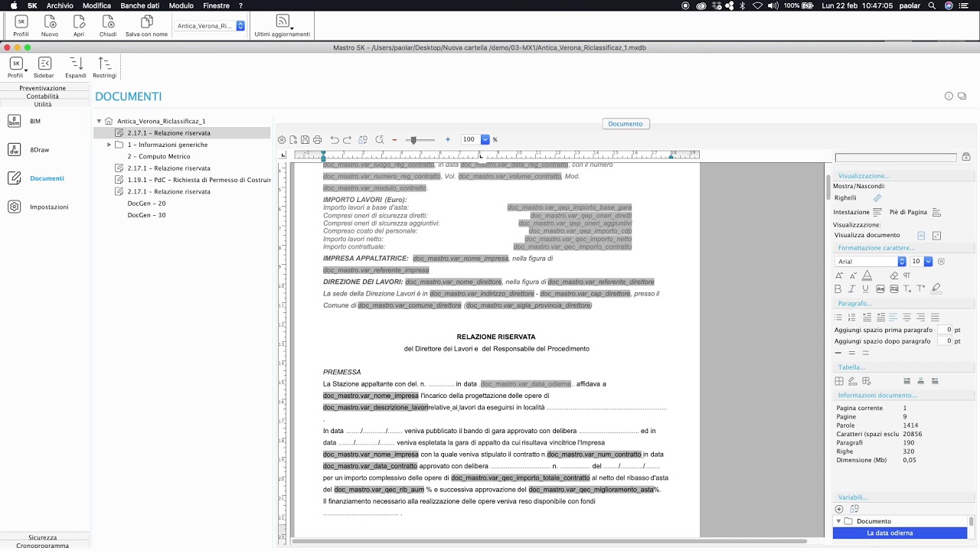Toggle paragraph marks pilcrow icon
980x551 pixels.
(x=906, y=275)
